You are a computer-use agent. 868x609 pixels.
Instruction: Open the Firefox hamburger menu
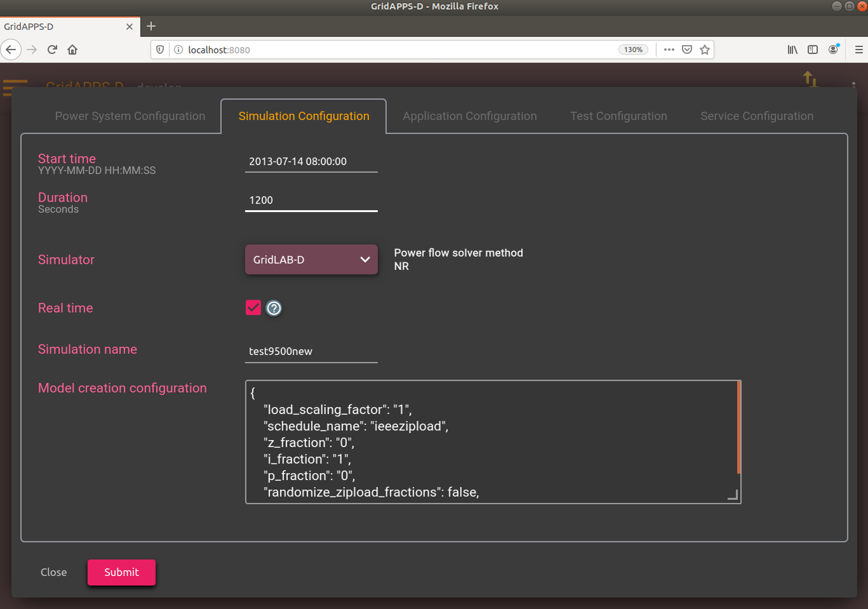(858, 50)
